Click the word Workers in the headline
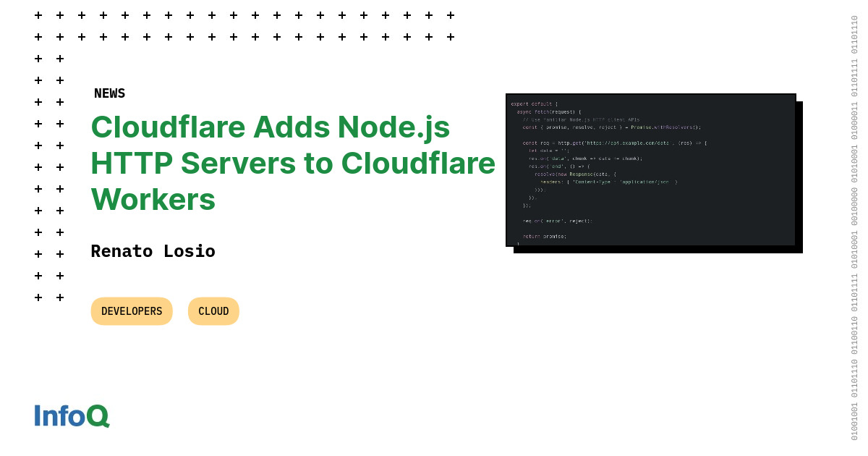 click(153, 199)
